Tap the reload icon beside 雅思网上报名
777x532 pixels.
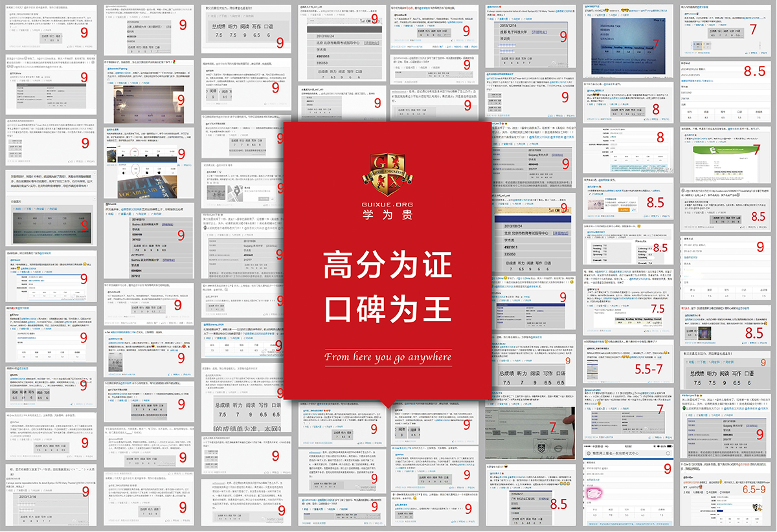(x=668, y=454)
